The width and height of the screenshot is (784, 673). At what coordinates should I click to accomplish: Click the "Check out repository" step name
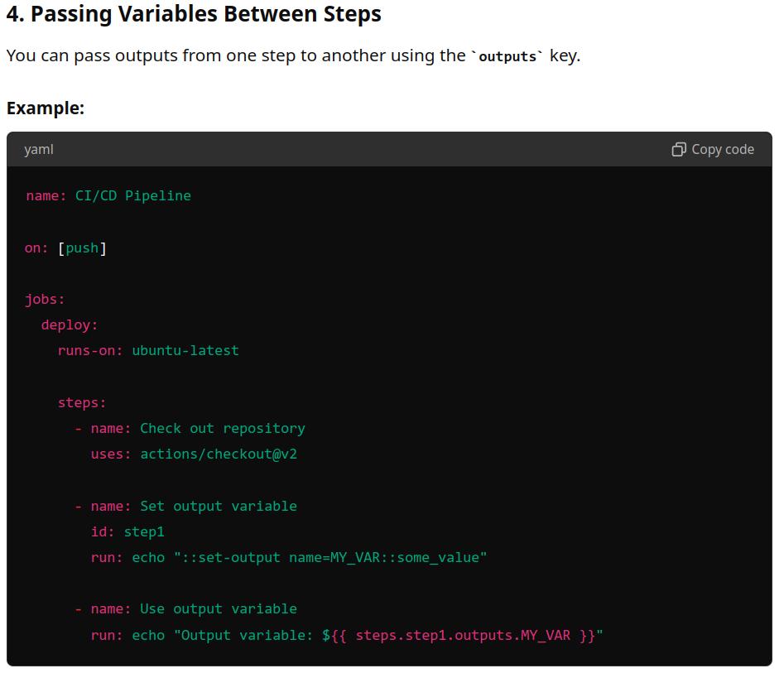click(222, 428)
